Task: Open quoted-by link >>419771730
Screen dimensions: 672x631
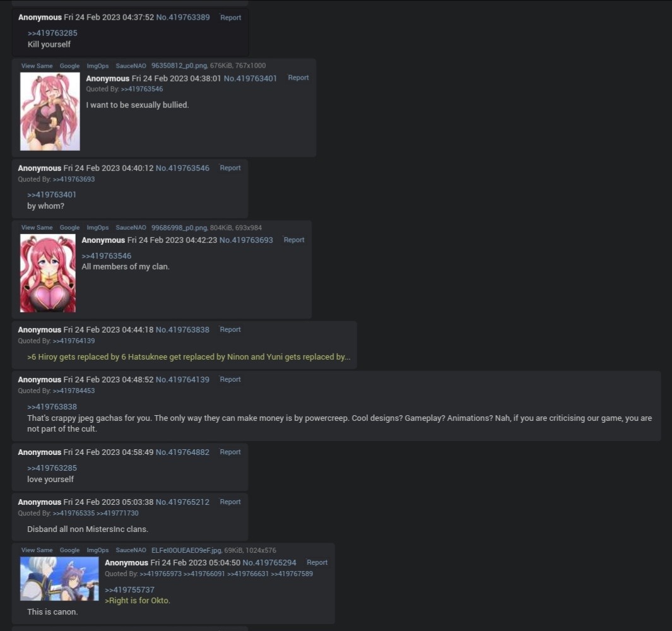Action: pyautogui.click(x=117, y=513)
